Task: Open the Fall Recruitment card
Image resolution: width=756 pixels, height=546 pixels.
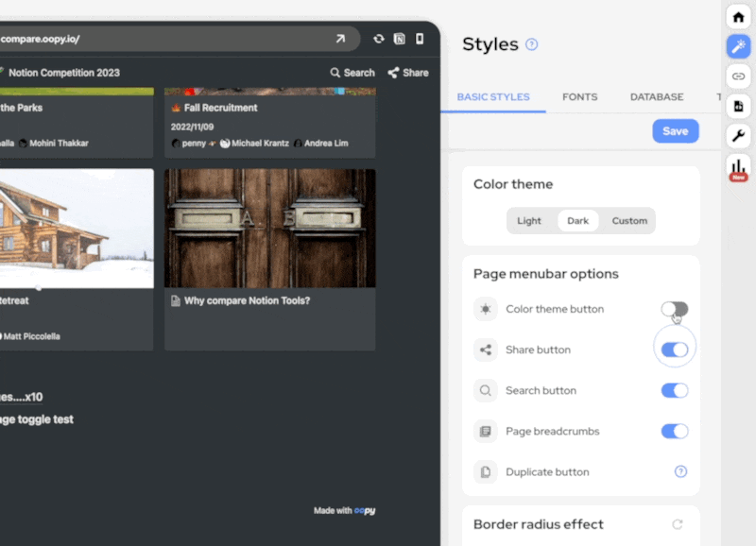Action: pos(270,123)
